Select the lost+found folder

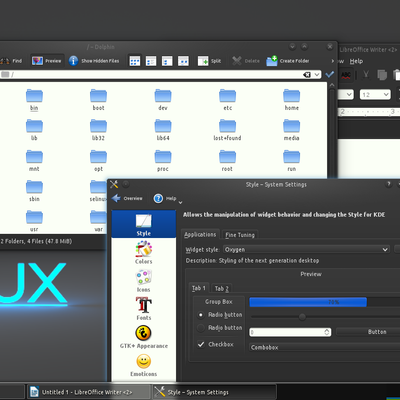tap(227, 130)
